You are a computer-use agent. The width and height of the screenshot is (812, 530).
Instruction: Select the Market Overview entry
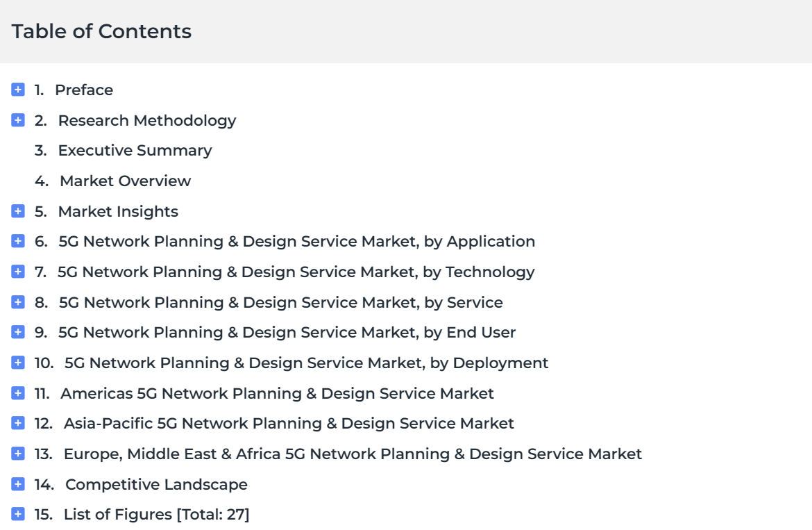point(113,181)
